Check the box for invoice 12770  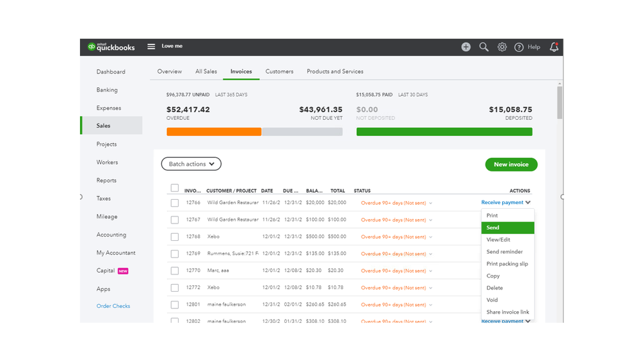pos(175,271)
